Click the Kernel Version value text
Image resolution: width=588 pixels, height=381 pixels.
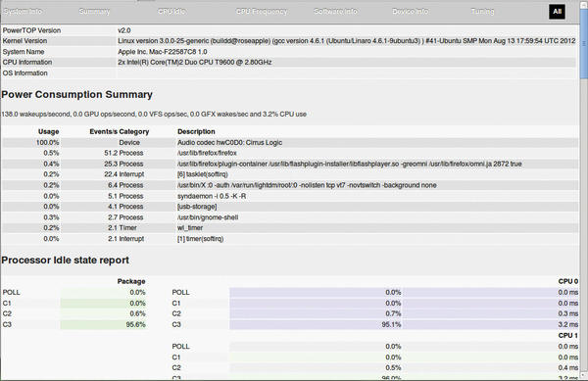click(x=347, y=41)
